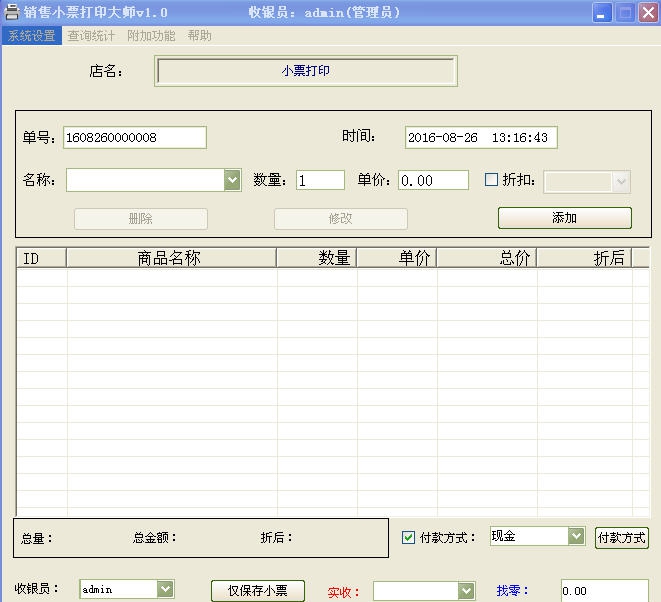Image resolution: width=661 pixels, height=602 pixels.
Task: Click the 添加 button
Action: pos(564,218)
